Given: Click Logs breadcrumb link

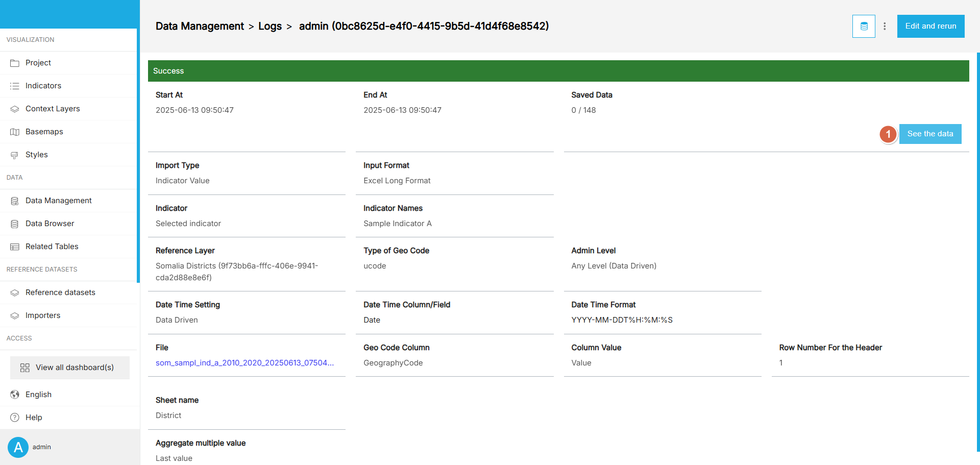Looking at the screenshot, I should (x=270, y=26).
